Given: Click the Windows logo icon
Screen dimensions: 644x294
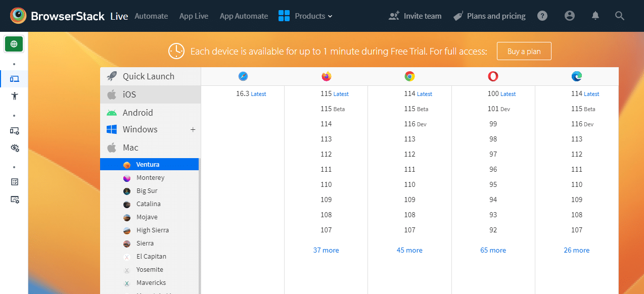Looking at the screenshot, I should tap(112, 129).
